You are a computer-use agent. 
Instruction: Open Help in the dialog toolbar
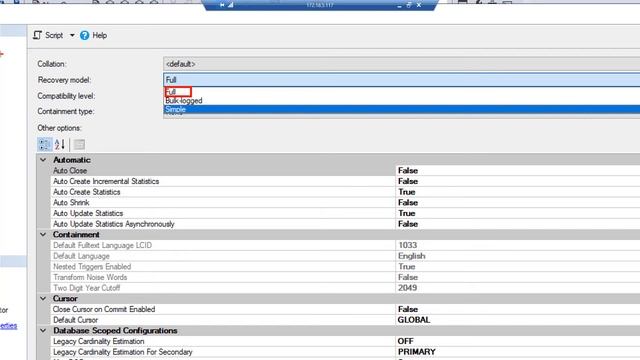93,36
